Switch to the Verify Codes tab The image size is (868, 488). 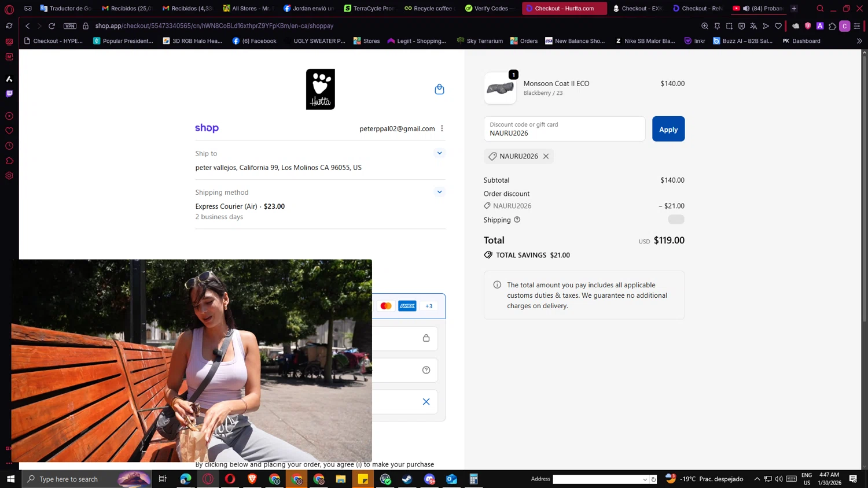[x=490, y=8]
